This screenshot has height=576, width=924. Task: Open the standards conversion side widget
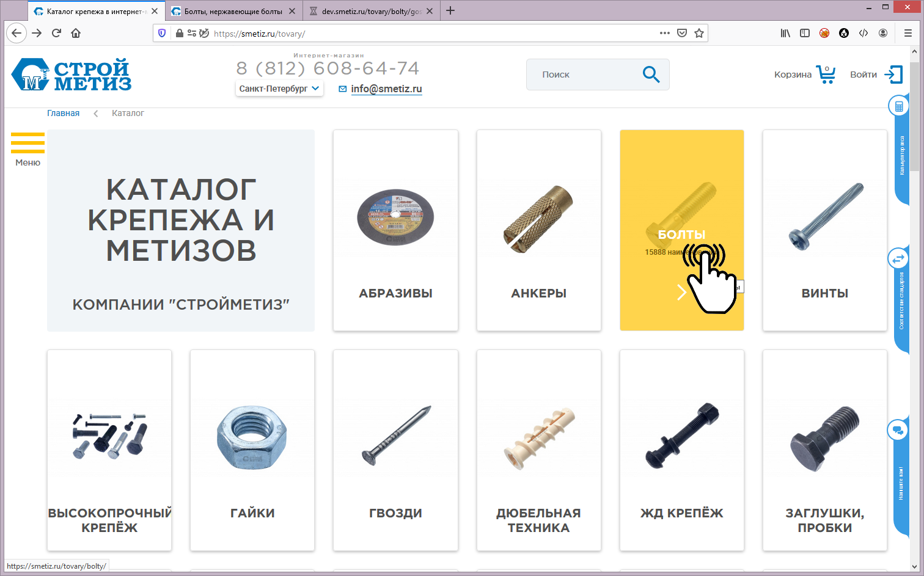coord(898,259)
